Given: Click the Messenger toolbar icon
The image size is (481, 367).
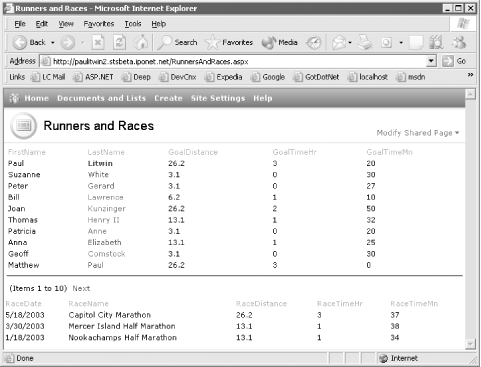Looking at the screenshot, I should tap(460, 43).
